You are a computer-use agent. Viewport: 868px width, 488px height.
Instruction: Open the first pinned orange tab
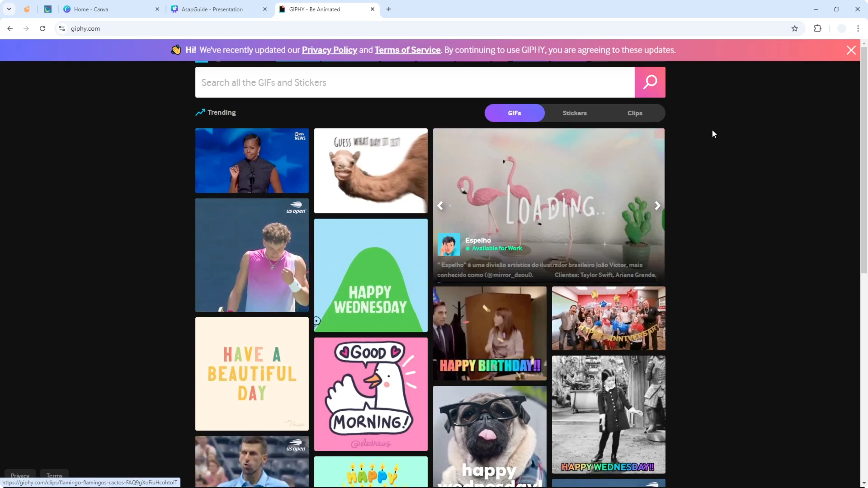27,9
